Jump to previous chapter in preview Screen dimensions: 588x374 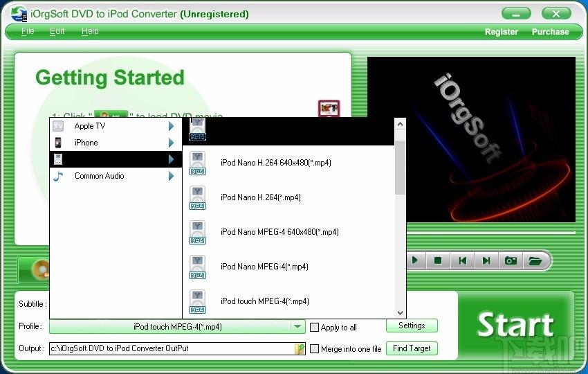click(x=462, y=260)
